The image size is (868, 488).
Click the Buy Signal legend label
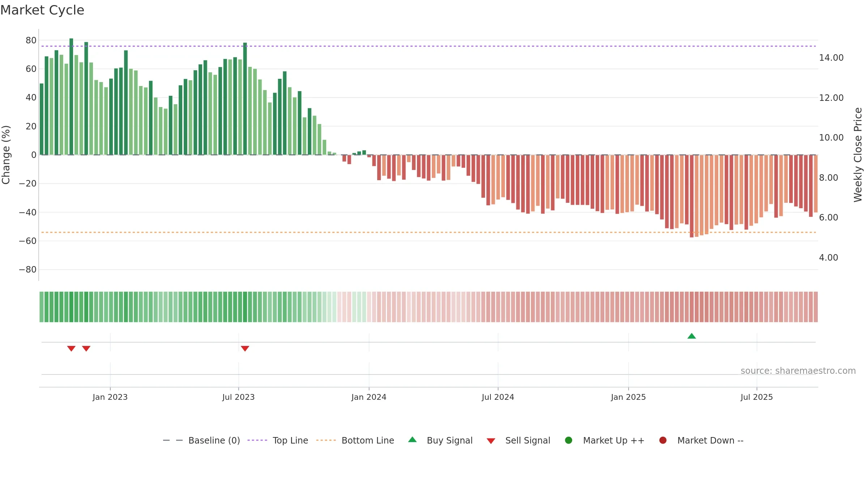coord(450,440)
